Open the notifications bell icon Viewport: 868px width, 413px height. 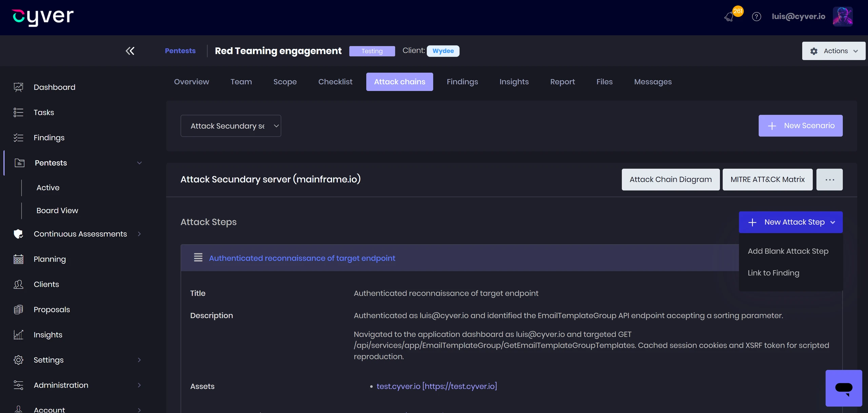(729, 17)
